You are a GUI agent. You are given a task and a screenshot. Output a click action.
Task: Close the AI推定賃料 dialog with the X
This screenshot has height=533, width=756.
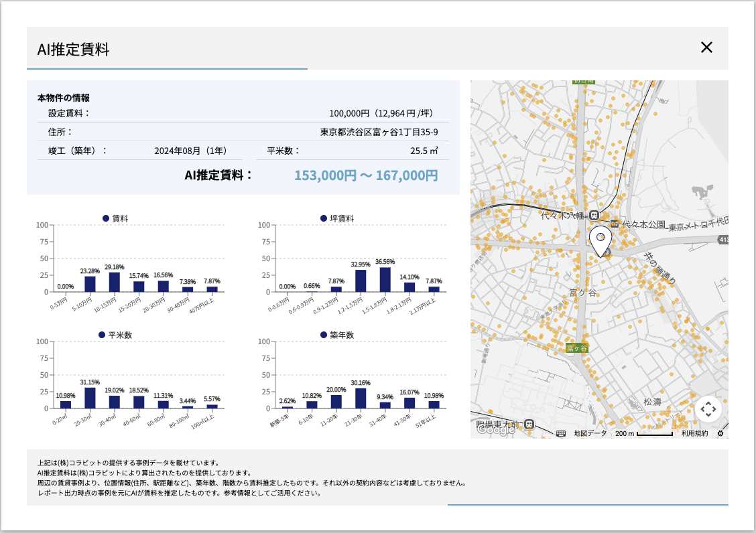click(706, 48)
